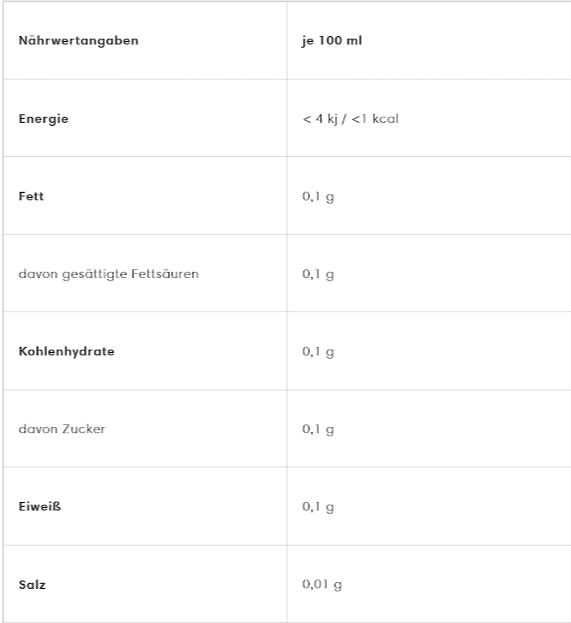Select the Fett value 0,1 g
Viewport: 571px width, 623px height.
[318, 197]
